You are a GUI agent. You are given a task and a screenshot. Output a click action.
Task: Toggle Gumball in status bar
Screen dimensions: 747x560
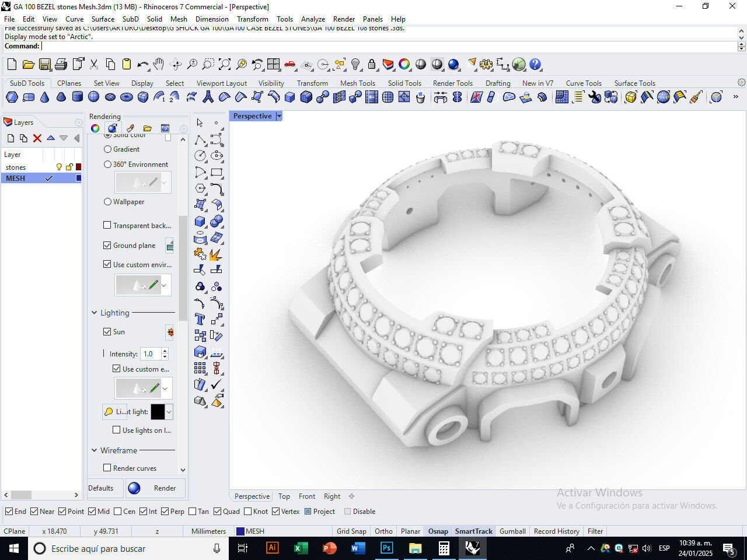(512, 531)
